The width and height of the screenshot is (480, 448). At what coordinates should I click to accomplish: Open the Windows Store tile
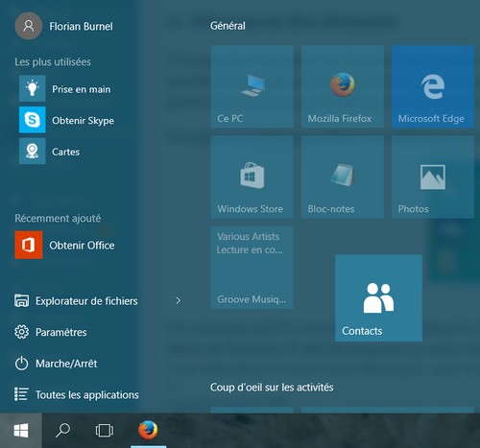click(x=252, y=177)
